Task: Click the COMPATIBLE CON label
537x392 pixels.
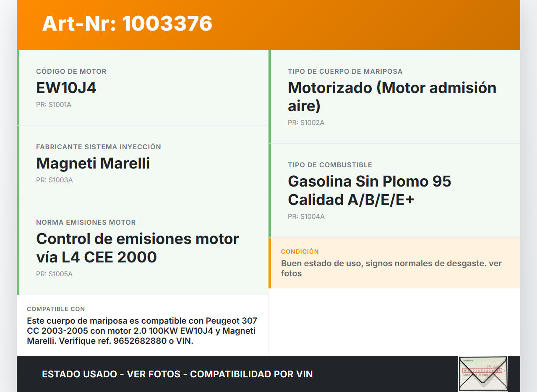Action: (x=56, y=309)
